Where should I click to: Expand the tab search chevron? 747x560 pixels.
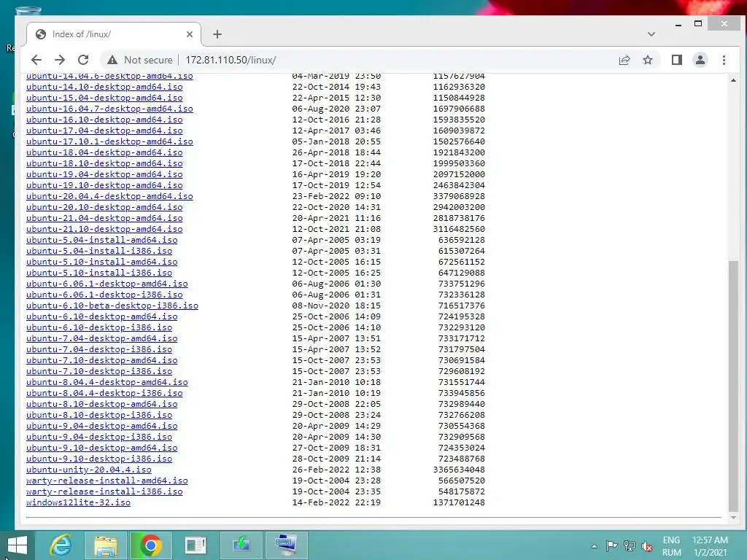[651, 34]
